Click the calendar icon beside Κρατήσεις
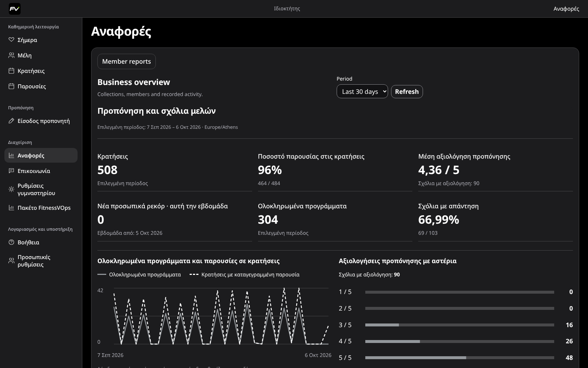 click(x=11, y=71)
